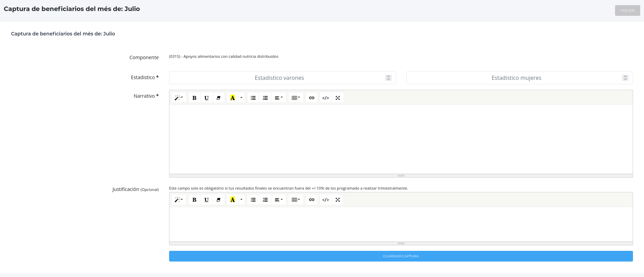Click the Narrativo editor resize handle bar
This screenshot has width=644, height=277.
(401, 176)
